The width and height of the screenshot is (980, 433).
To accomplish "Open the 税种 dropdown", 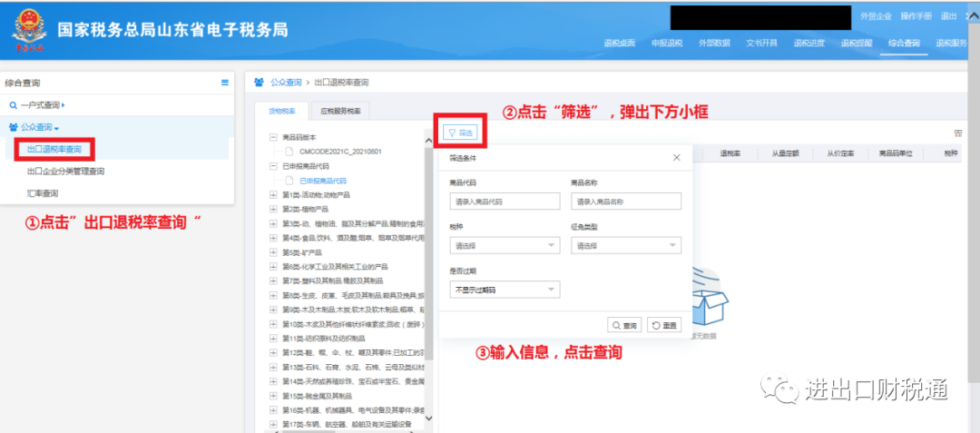I will pyautogui.click(x=505, y=246).
